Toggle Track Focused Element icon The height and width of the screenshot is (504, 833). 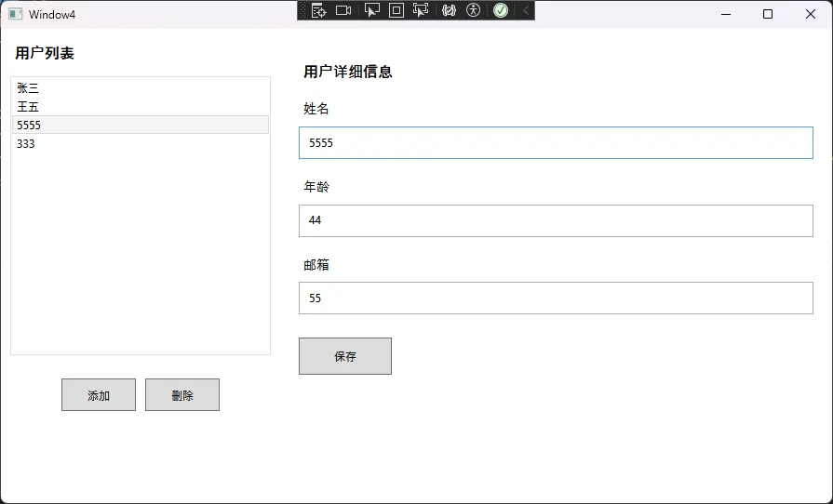(x=421, y=10)
